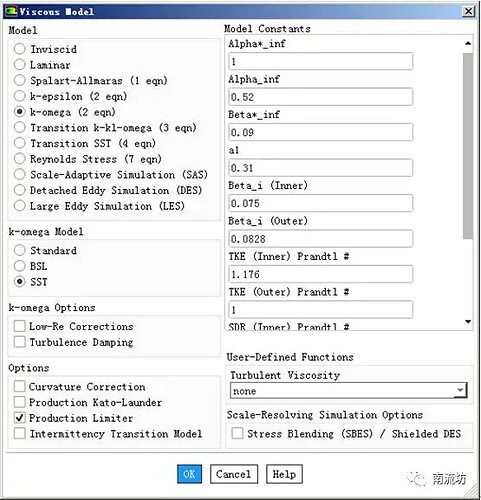Uncheck the Production Limiter option

pos(20,418)
